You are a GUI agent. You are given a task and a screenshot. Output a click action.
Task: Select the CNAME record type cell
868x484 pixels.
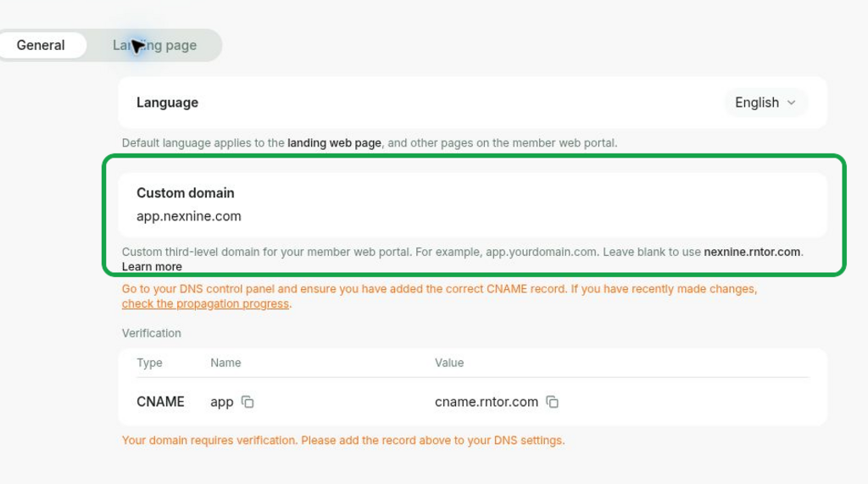160,402
